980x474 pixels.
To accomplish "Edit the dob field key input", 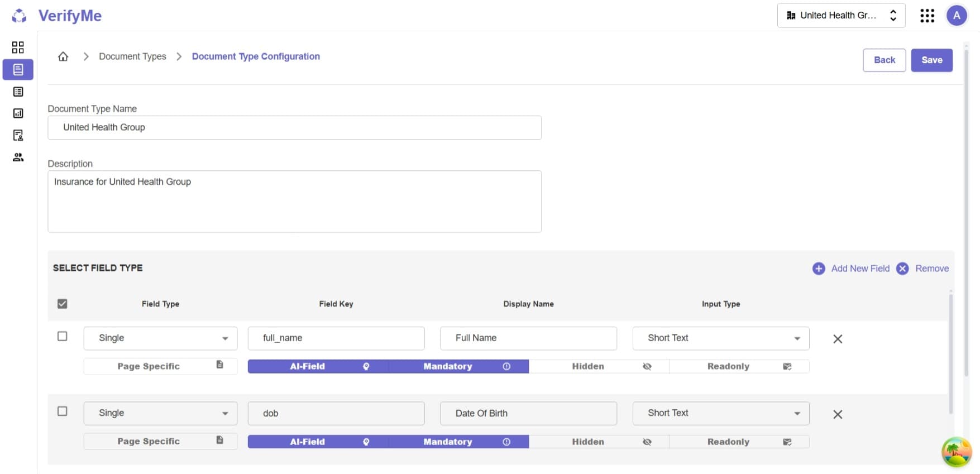I will 336,413.
